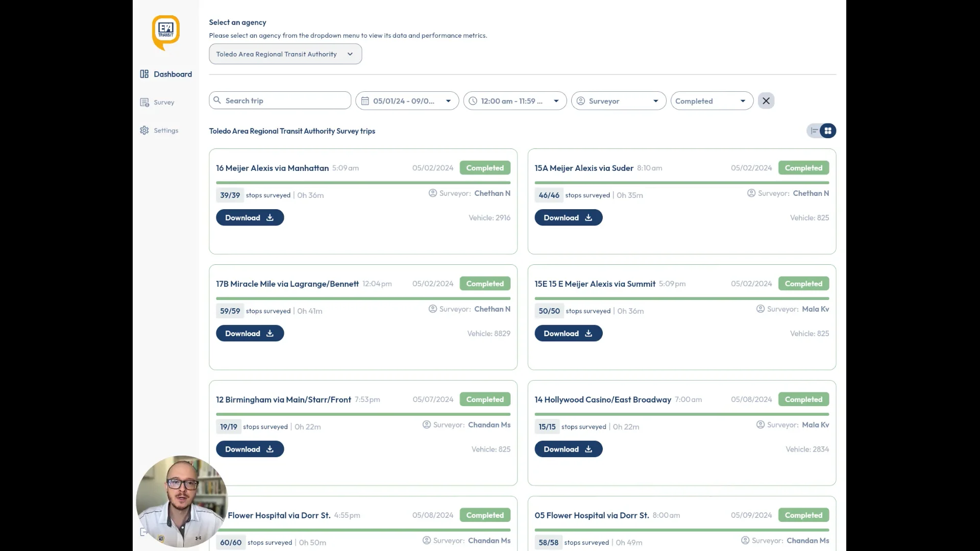The image size is (980, 551).
Task: Click inside the Search trip input field
Action: point(280,101)
